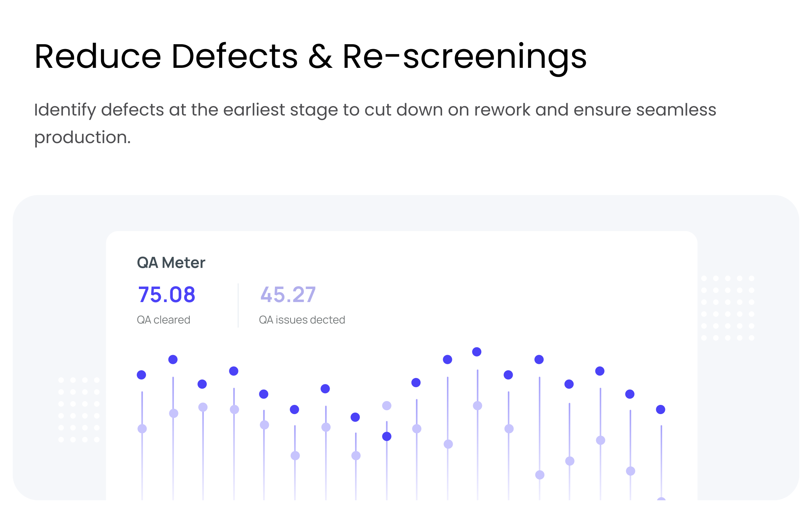Select the light dot above its paired dark dot
The width and height of the screenshot is (812, 513).
[x=387, y=406]
